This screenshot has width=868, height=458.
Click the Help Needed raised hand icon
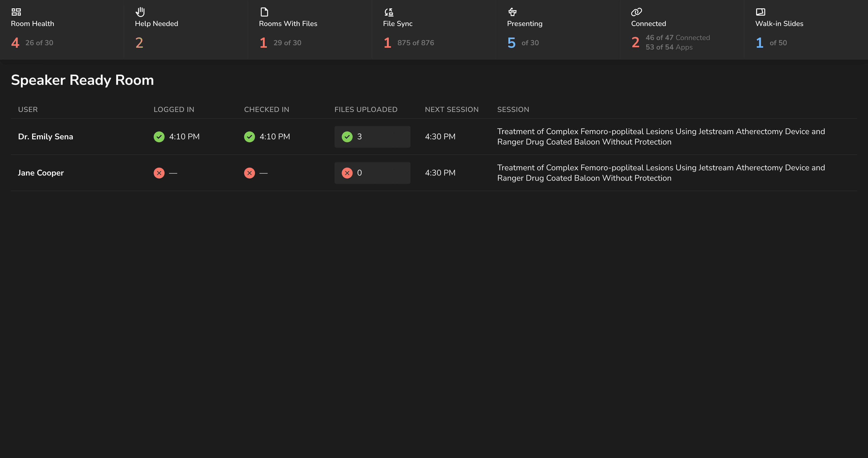(140, 12)
